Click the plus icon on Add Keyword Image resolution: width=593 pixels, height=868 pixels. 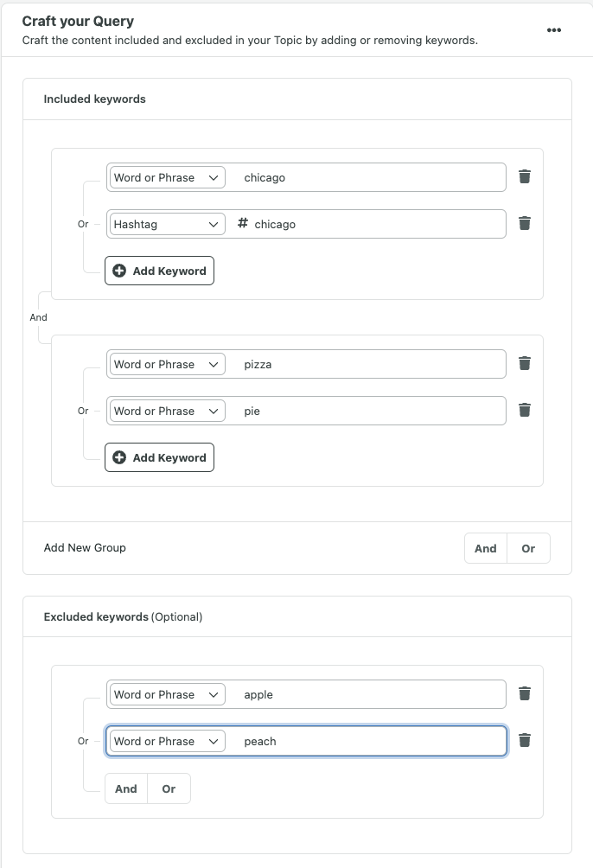pyautogui.click(x=118, y=271)
